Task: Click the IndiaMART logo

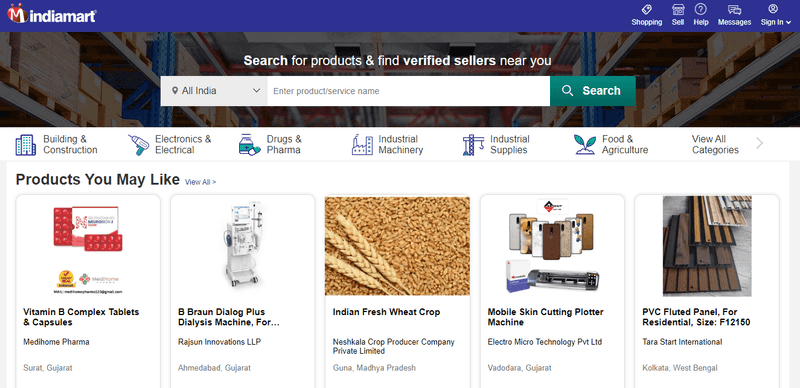Action: 52,14
